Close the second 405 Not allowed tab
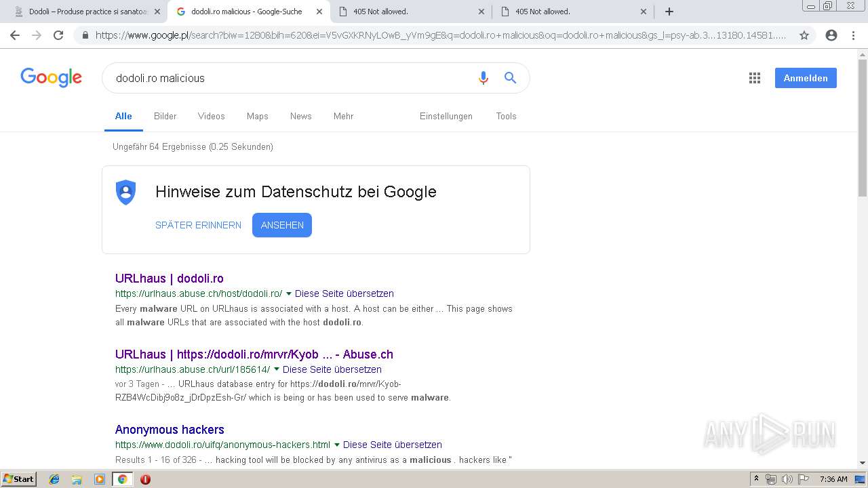The height and width of the screenshot is (488, 868). [x=644, y=12]
